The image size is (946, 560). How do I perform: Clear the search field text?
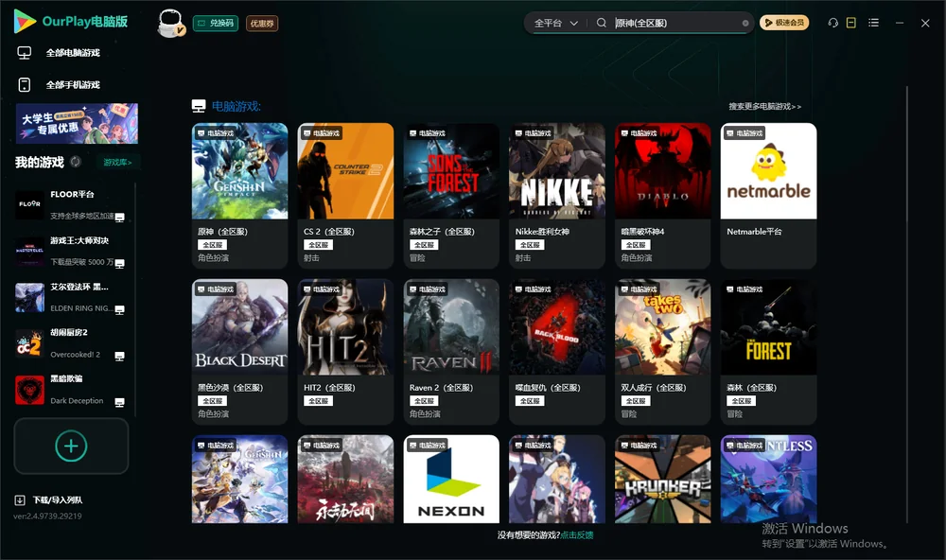[x=745, y=24]
